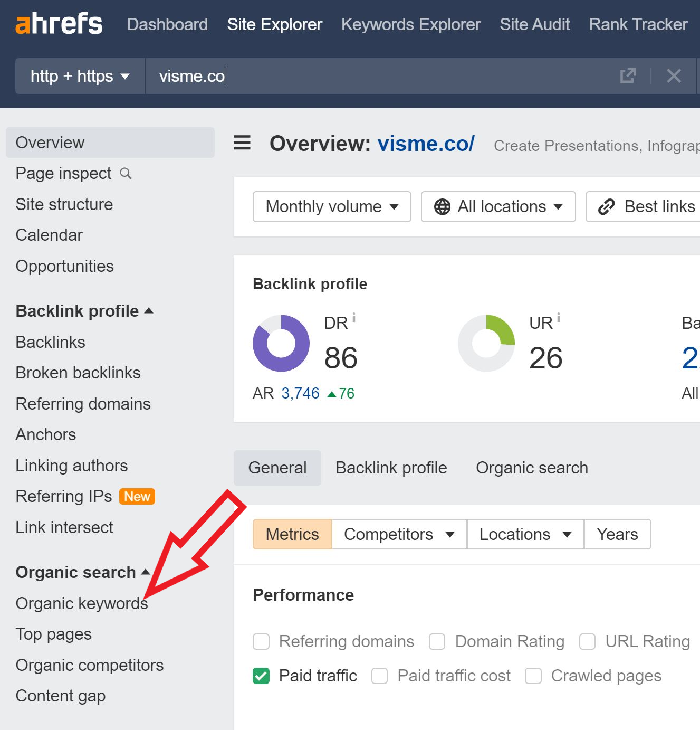Open the http + https protocol dropdown
Screen dimensions: 700x730
[x=80, y=76]
